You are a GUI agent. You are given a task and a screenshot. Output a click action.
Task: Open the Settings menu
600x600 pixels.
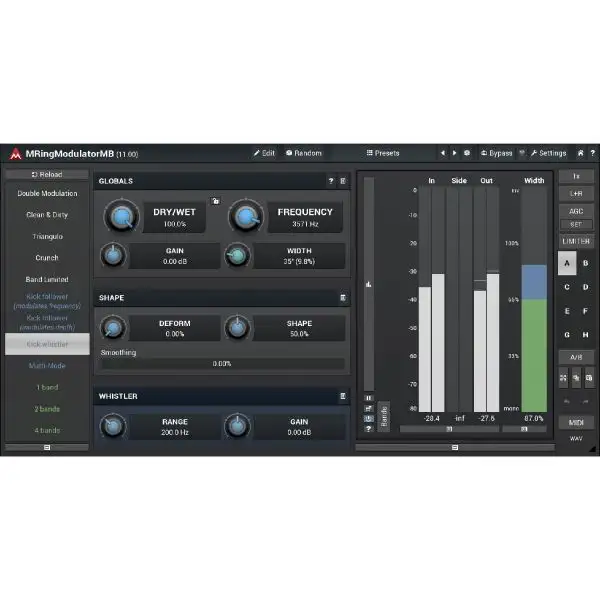point(548,153)
